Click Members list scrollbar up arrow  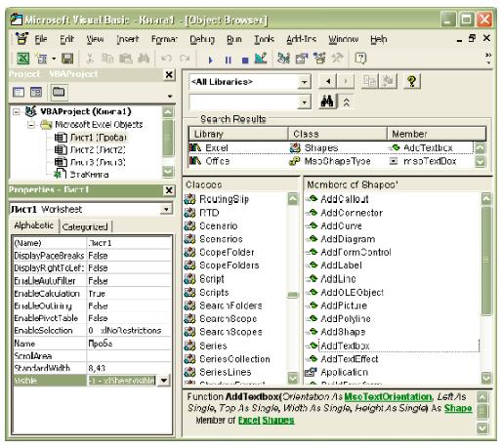point(486,199)
